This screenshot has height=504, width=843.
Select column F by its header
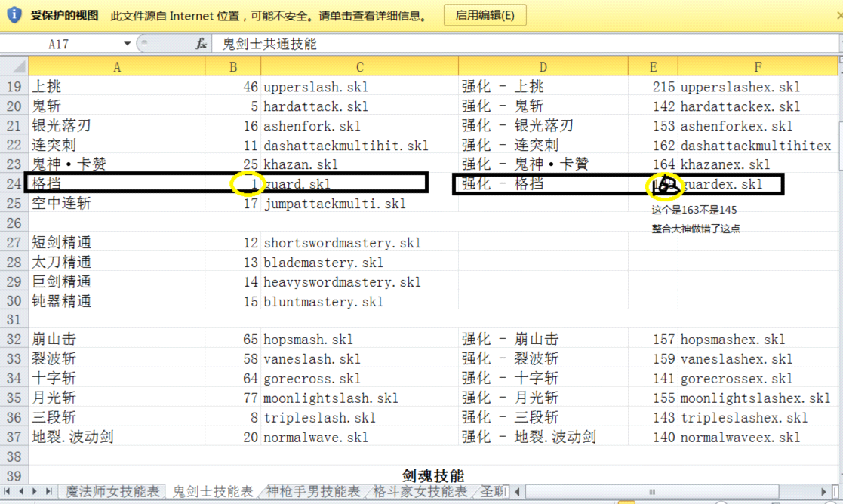[758, 66]
